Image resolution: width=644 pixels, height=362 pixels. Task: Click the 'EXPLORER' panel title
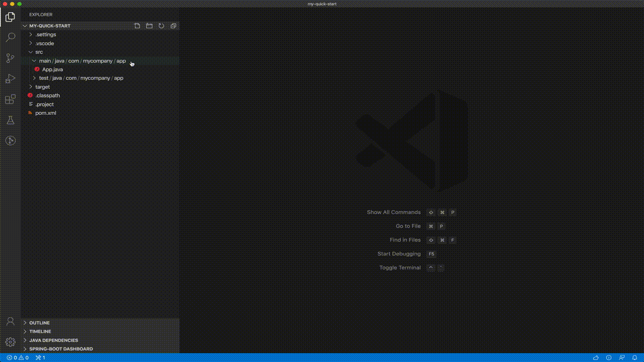41,15
